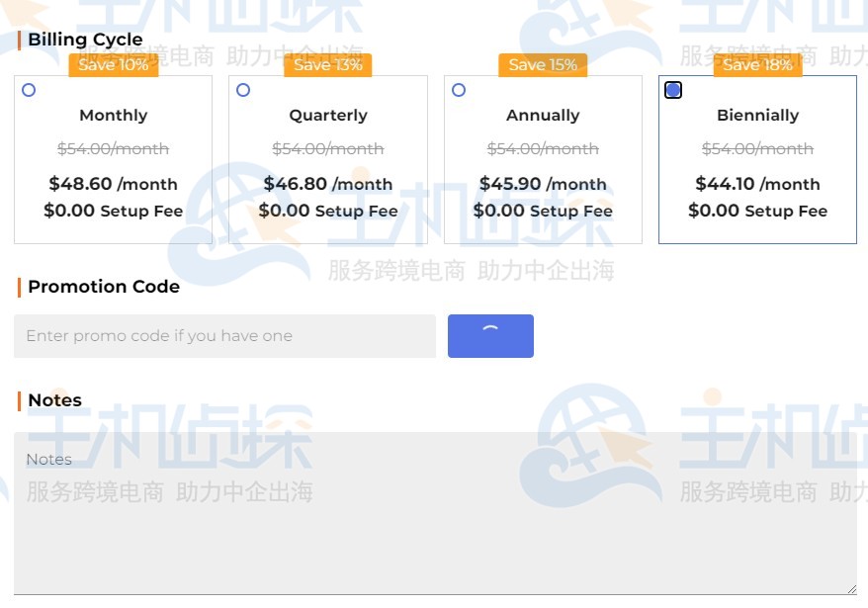Screen dimensions: 868x608
Task: Click the $48.60 /month Monthly price
Action: coord(113,184)
